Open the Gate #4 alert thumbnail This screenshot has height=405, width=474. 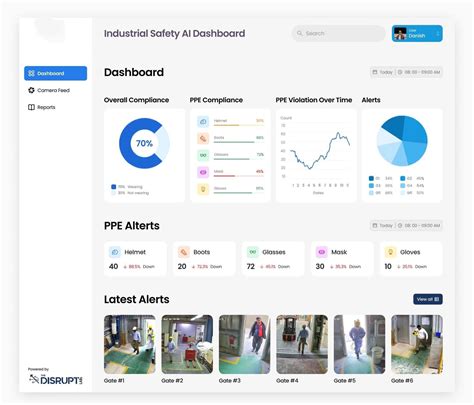(x=302, y=344)
